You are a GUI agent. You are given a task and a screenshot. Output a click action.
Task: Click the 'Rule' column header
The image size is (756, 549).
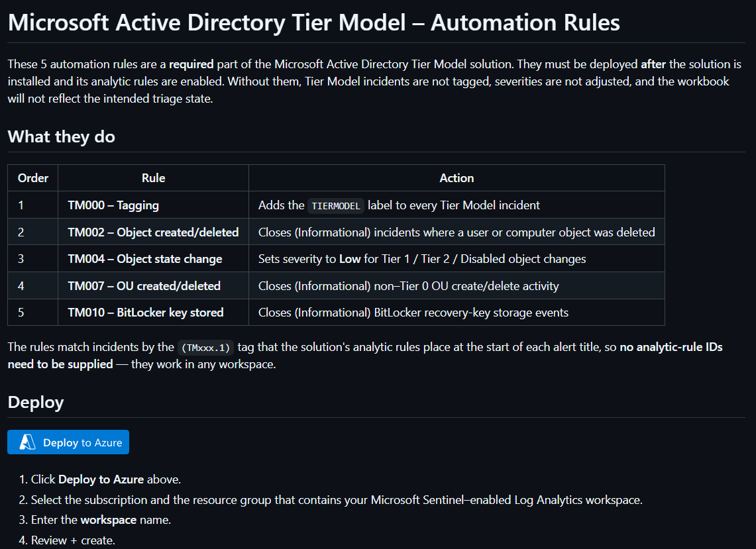pyautogui.click(x=153, y=178)
